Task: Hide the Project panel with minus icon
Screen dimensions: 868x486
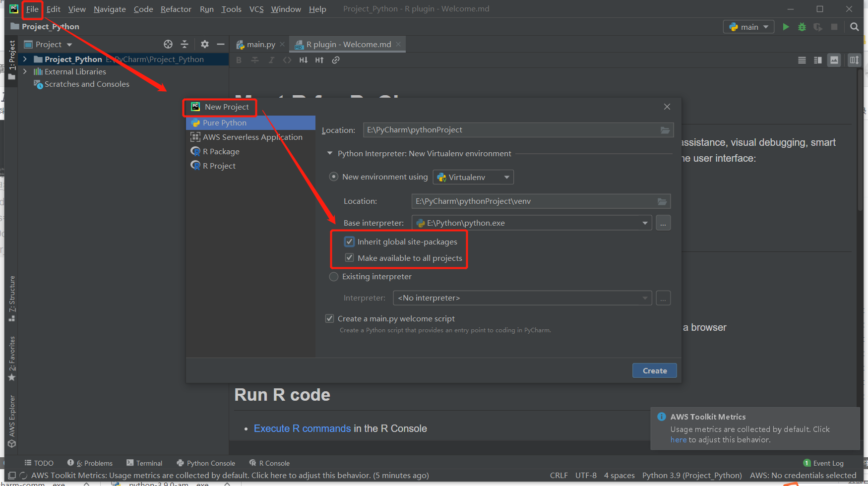Action: click(x=221, y=44)
